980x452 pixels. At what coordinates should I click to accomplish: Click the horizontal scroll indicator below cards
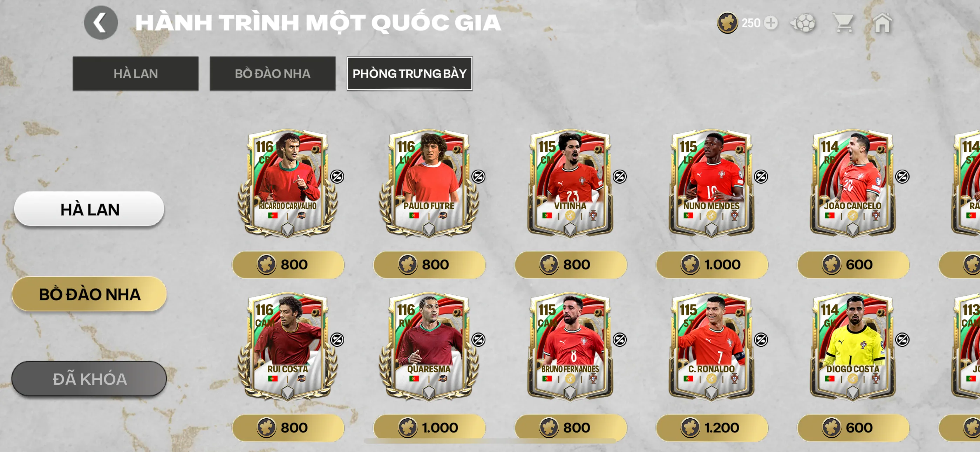490,440
